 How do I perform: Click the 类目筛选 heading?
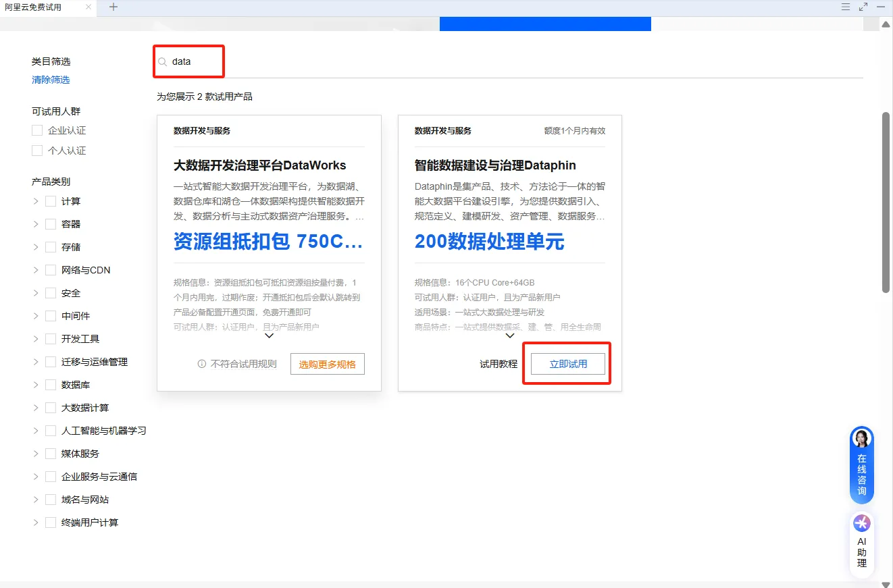click(51, 61)
